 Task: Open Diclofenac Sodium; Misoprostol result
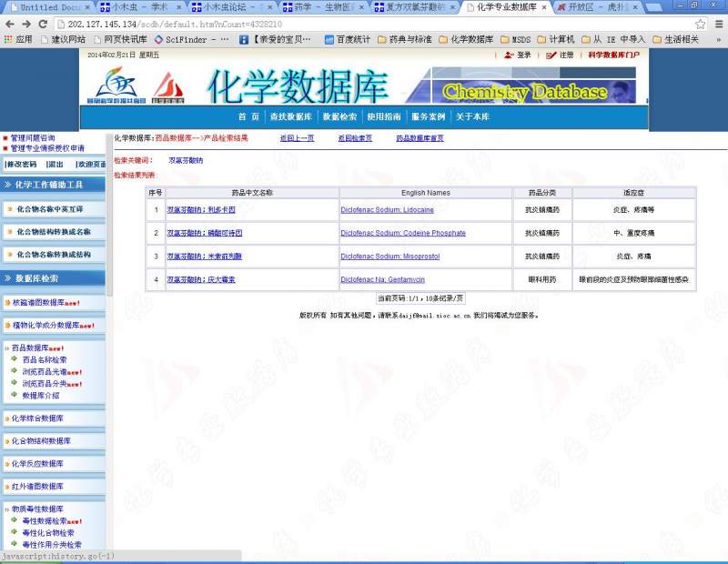point(390,257)
